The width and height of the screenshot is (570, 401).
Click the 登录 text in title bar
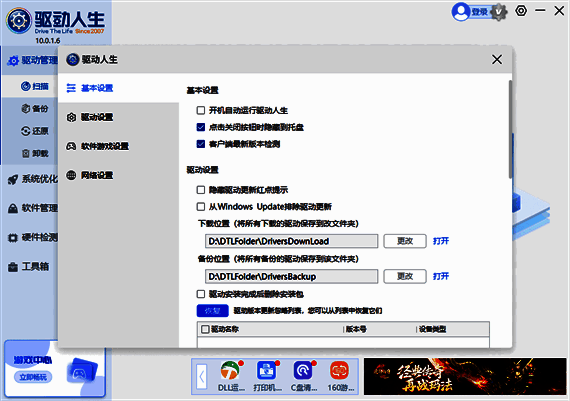pyautogui.click(x=480, y=12)
